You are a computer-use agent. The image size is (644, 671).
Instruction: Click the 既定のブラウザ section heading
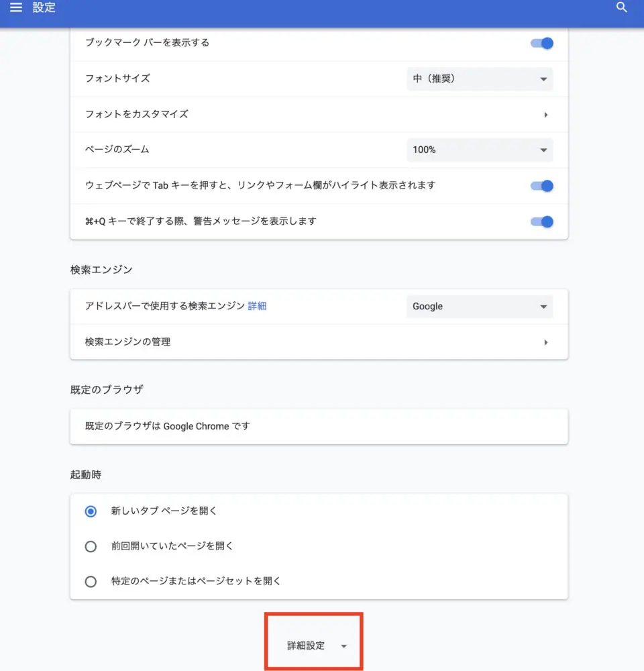pyautogui.click(x=106, y=390)
